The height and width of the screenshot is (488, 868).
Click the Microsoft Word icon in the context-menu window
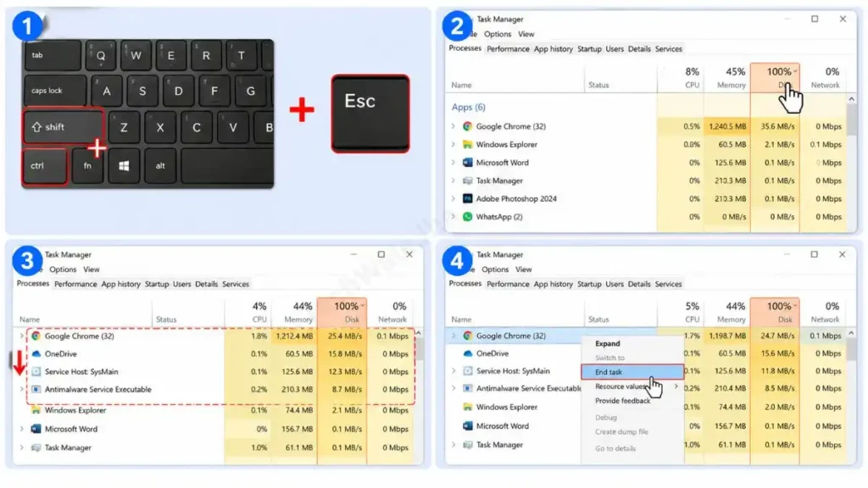point(467,426)
